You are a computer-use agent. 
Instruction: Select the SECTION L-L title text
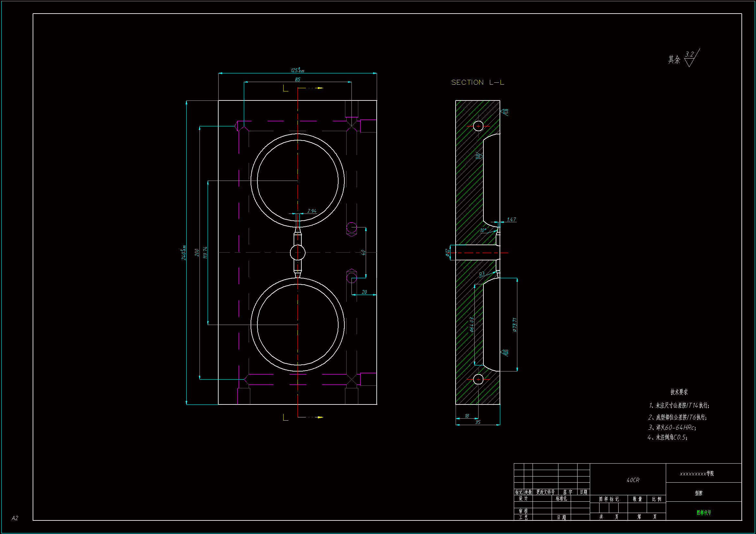(x=478, y=82)
